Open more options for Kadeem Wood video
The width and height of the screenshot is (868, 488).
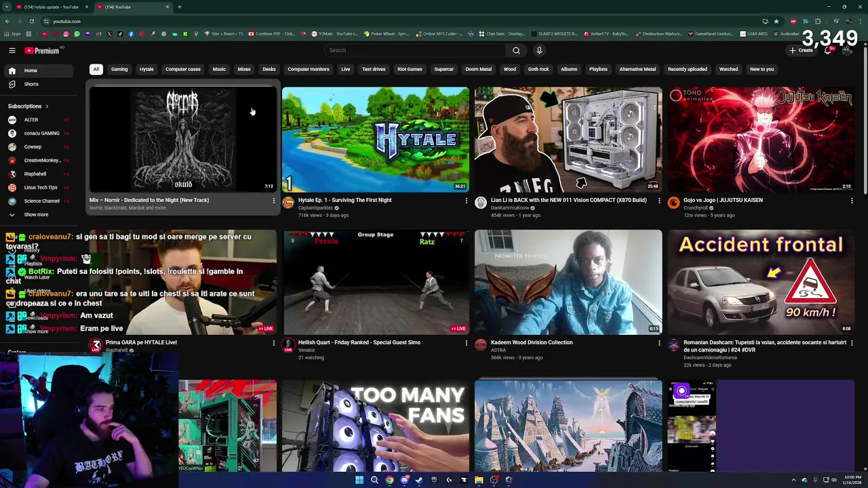coord(658,343)
